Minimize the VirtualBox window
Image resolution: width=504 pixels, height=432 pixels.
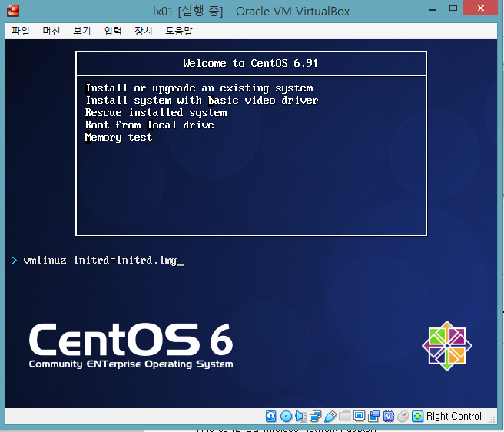point(433,10)
